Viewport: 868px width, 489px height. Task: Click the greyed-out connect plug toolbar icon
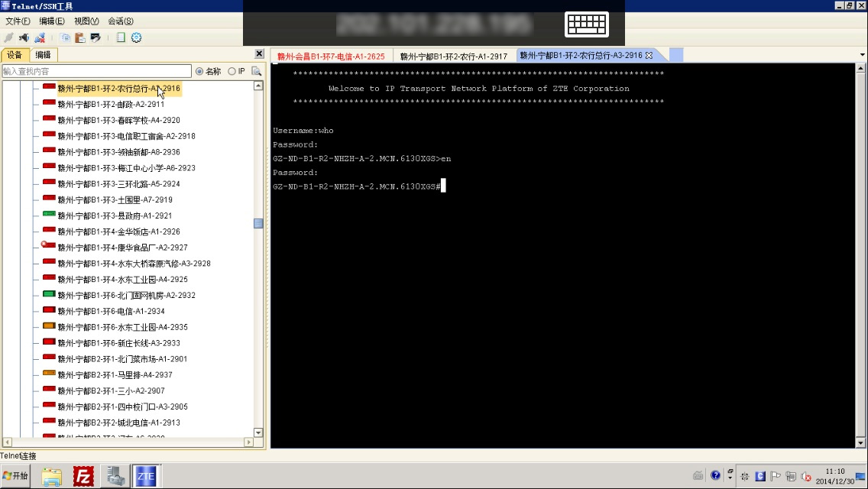(8, 37)
